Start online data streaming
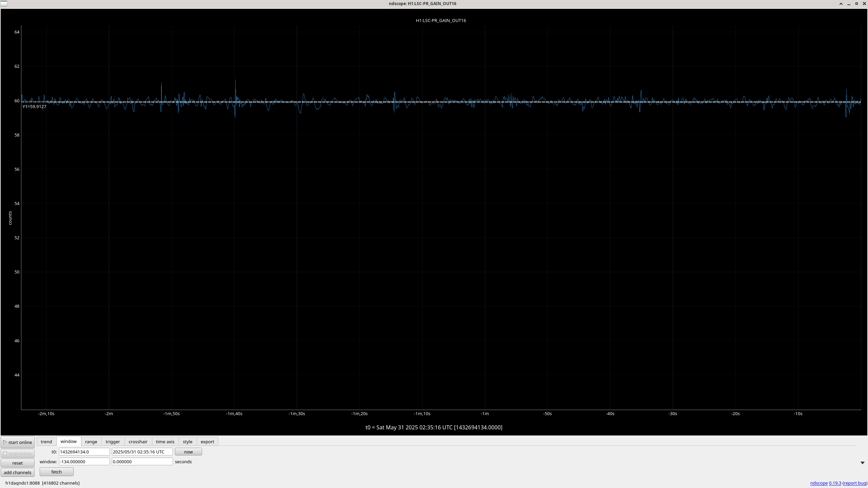The height and width of the screenshot is (488, 868). [18, 442]
